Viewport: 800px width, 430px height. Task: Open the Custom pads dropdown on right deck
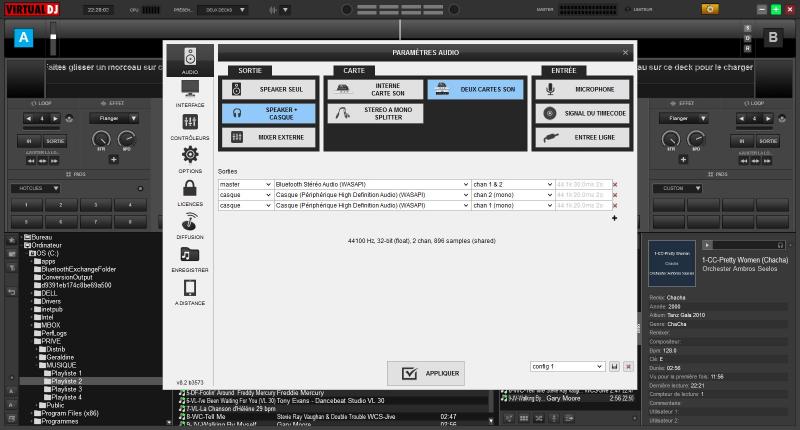(677, 188)
